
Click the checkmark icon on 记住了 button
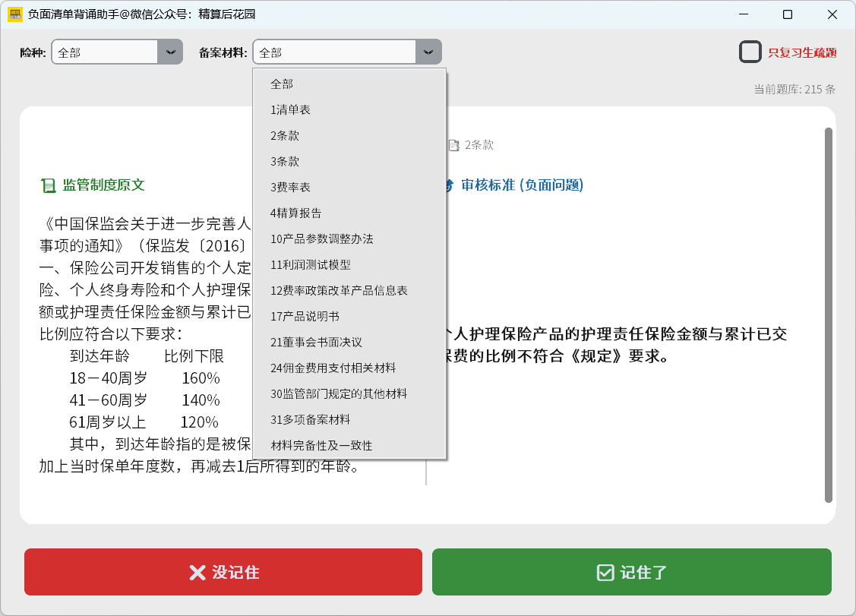(x=605, y=573)
